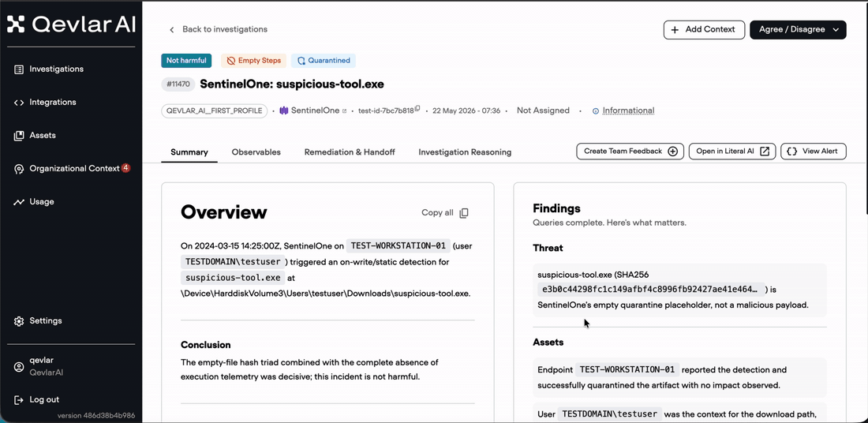The width and height of the screenshot is (868, 423).
Task: Click the Informational severity link
Action: [x=628, y=110]
